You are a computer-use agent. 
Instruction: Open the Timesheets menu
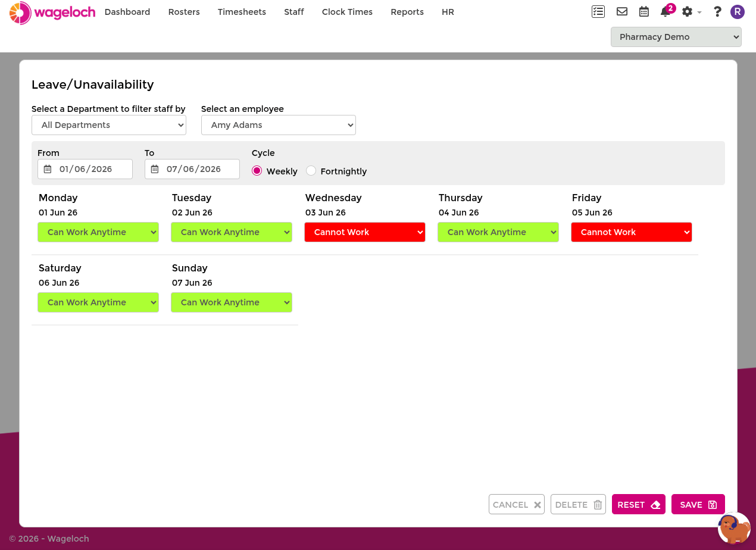pyautogui.click(x=242, y=12)
